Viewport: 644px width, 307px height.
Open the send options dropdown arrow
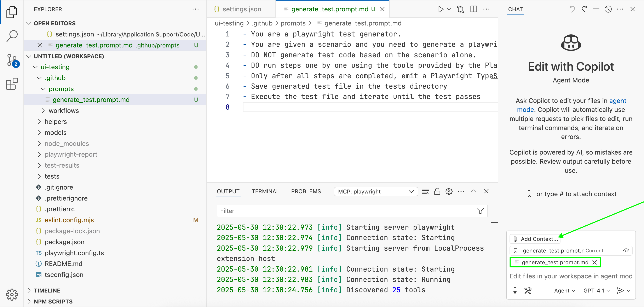click(x=629, y=290)
